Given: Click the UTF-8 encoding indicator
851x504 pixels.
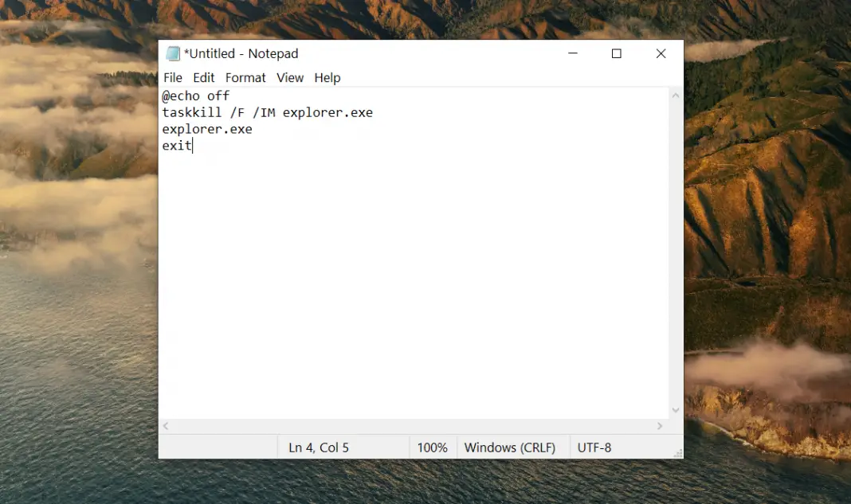Looking at the screenshot, I should (594, 447).
